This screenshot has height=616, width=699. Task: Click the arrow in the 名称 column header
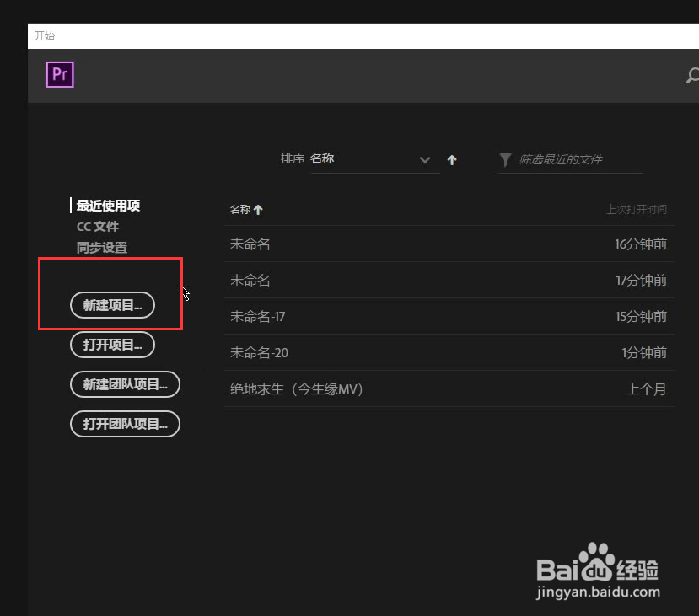click(x=258, y=209)
